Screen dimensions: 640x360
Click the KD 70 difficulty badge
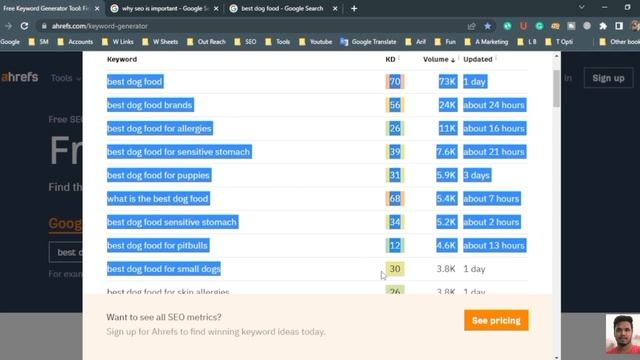395,82
